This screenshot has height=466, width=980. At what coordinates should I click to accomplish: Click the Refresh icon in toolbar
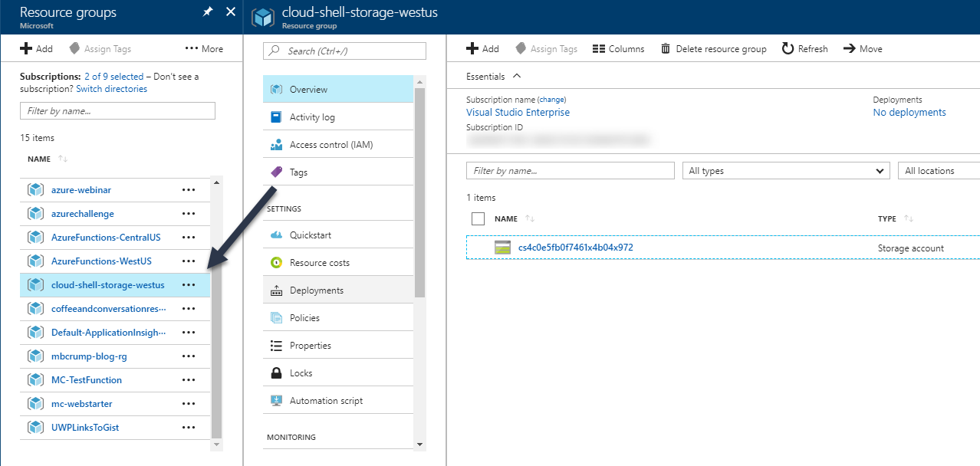788,49
